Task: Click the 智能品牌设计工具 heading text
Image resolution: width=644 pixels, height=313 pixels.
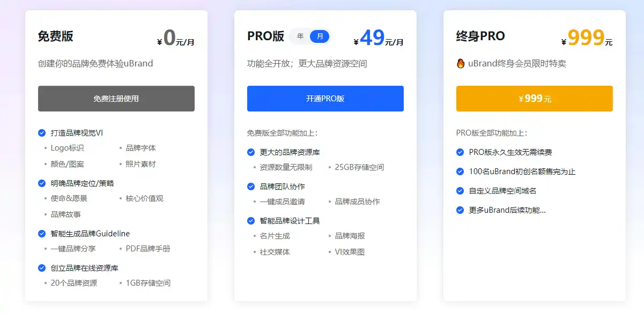Action: (290, 221)
